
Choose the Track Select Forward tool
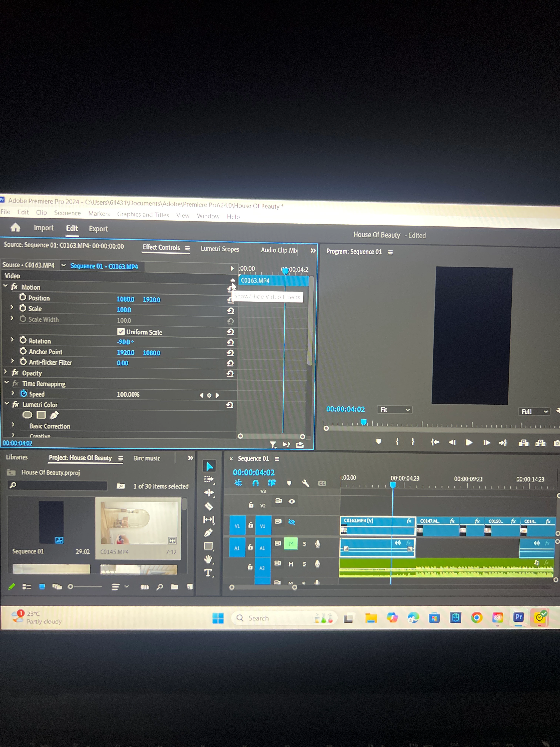tap(209, 479)
